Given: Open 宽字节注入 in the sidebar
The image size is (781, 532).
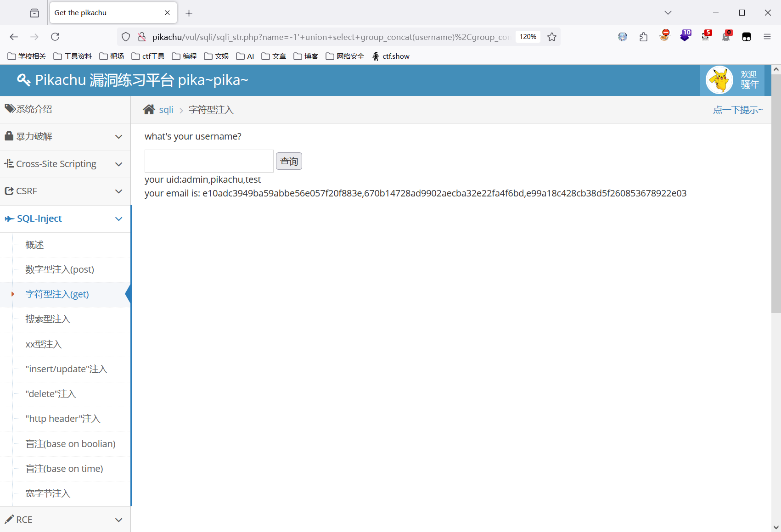Looking at the screenshot, I should (65, 493).
